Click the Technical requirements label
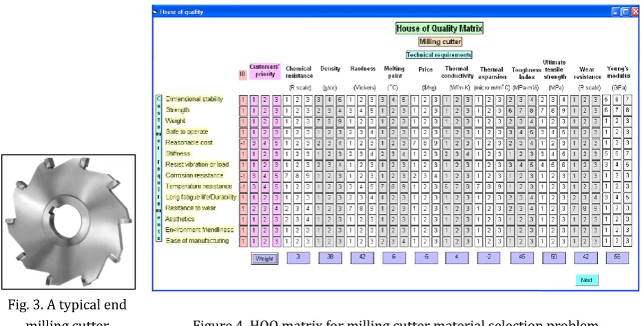Image resolution: width=644 pixels, height=326 pixels. 439,54
